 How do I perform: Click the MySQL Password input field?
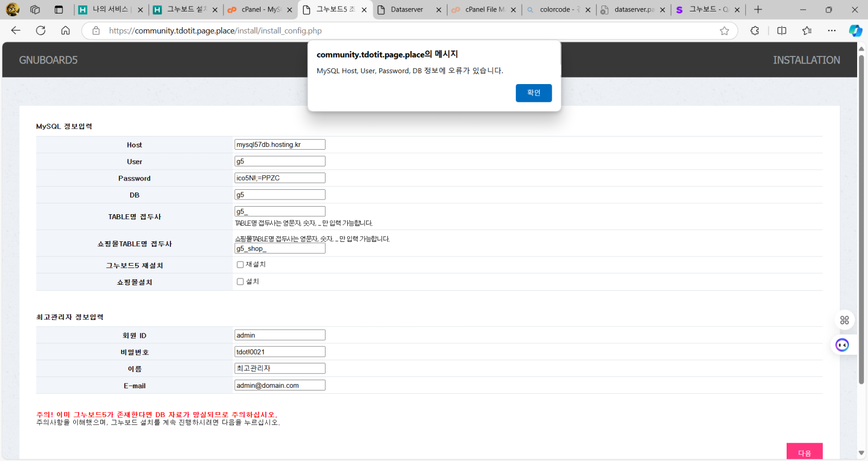(280, 178)
